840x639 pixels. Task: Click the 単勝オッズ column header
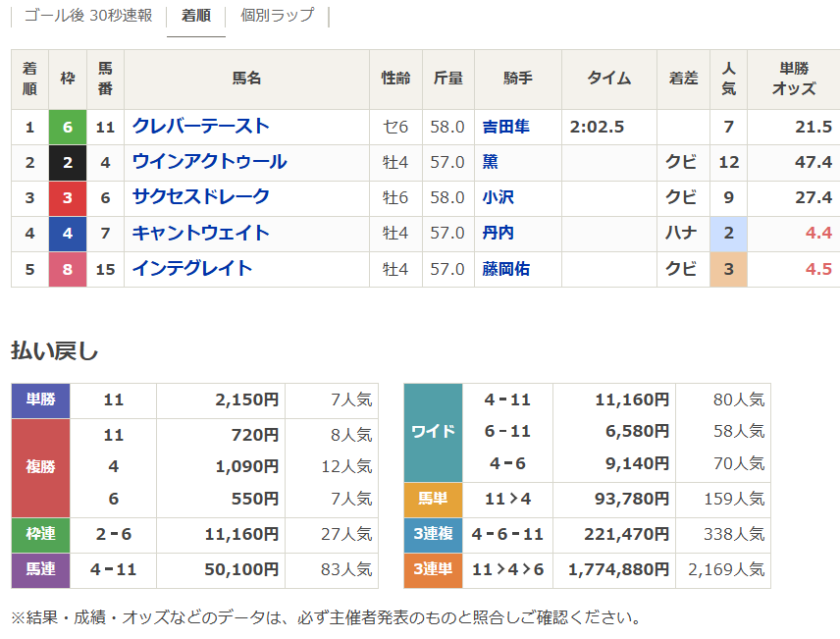coord(794,79)
